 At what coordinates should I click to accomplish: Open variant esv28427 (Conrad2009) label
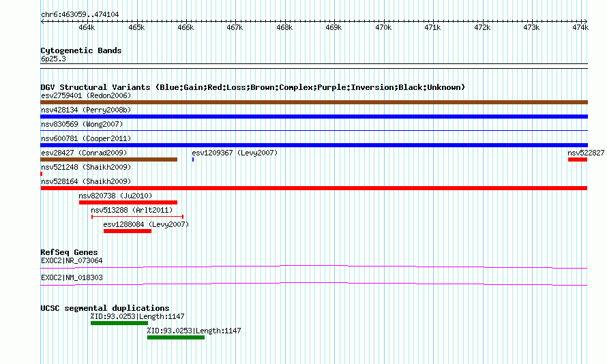point(84,153)
